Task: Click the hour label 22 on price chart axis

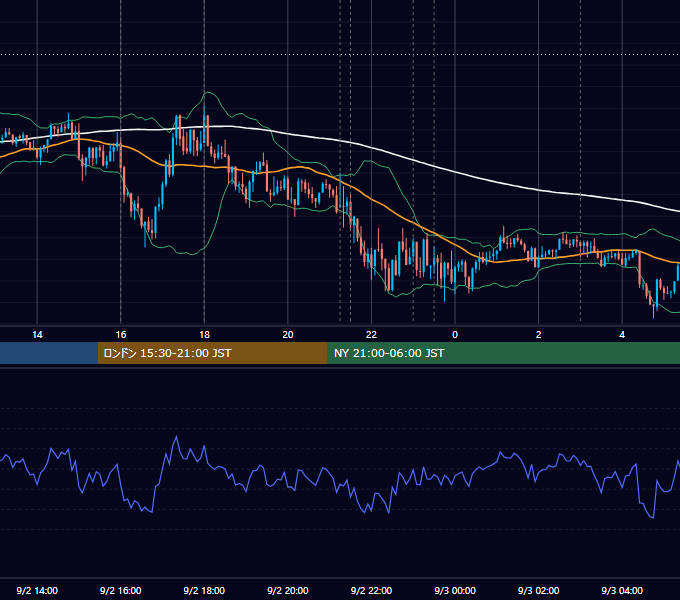Action: tap(371, 335)
